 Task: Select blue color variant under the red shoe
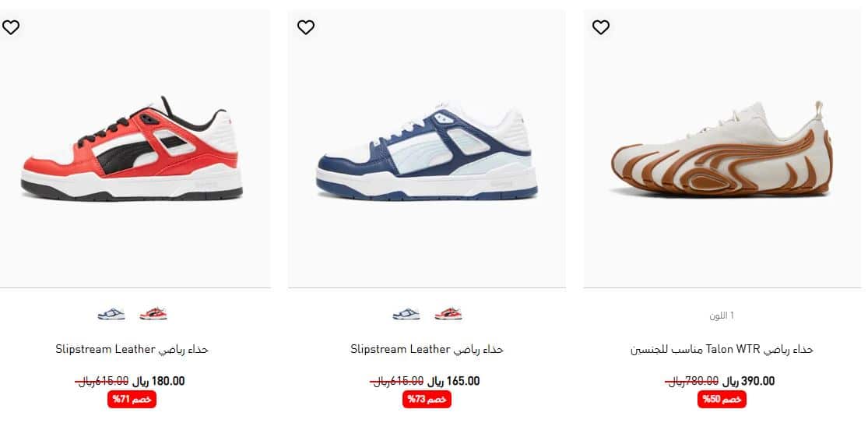tap(111, 314)
